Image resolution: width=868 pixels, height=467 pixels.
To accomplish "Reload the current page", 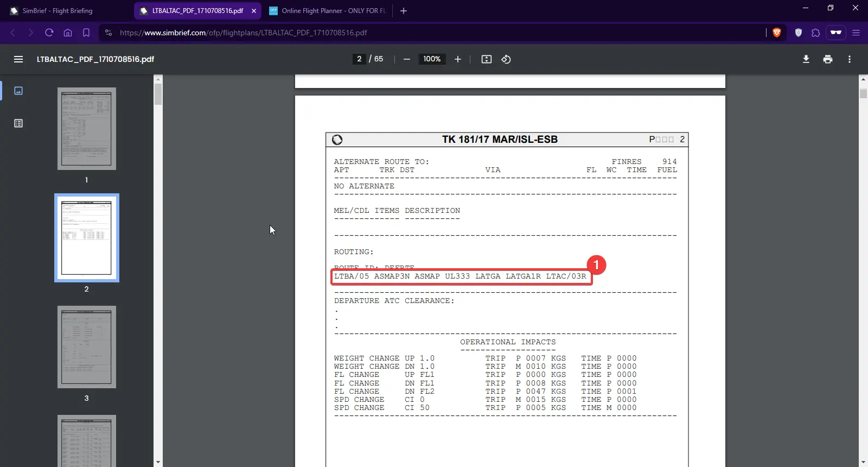I will pyautogui.click(x=49, y=33).
